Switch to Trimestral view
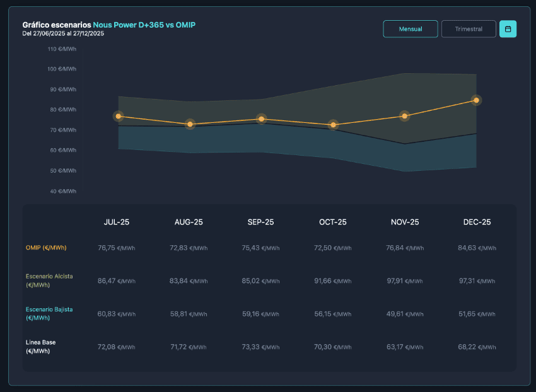This screenshot has width=536, height=392. [469, 29]
